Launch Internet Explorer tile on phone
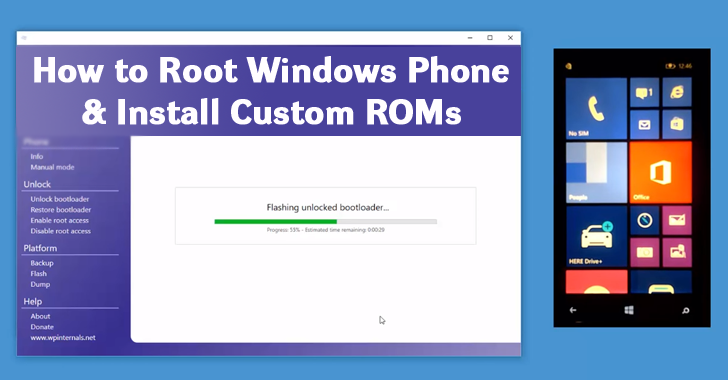Screen dimensions: 728x380 tap(677, 92)
